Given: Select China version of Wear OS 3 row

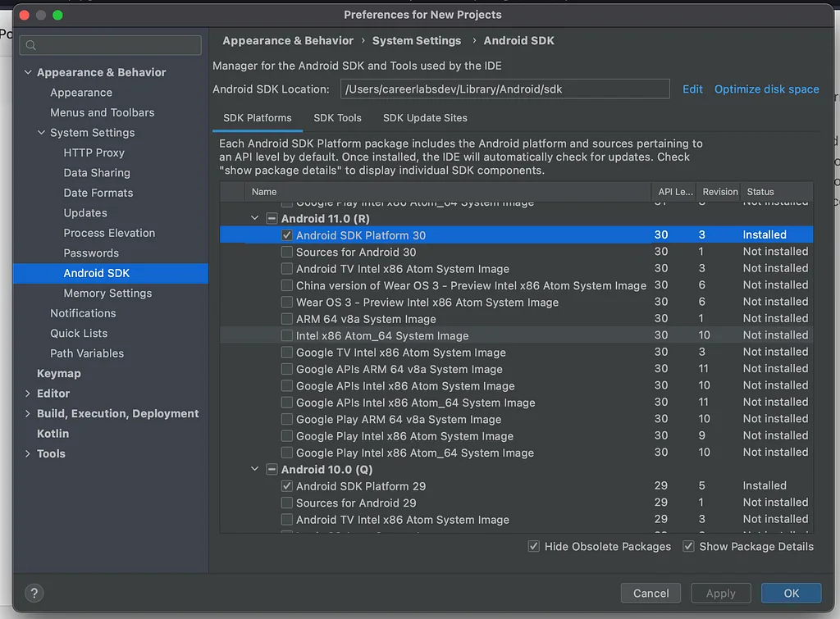Looking at the screenshot, I should 517,285.
